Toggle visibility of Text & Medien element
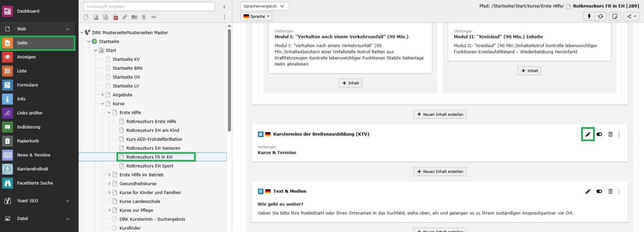Image resolution: width=644 pixels, height=232 pixels. pyautogui.click(x=599, y=191)
